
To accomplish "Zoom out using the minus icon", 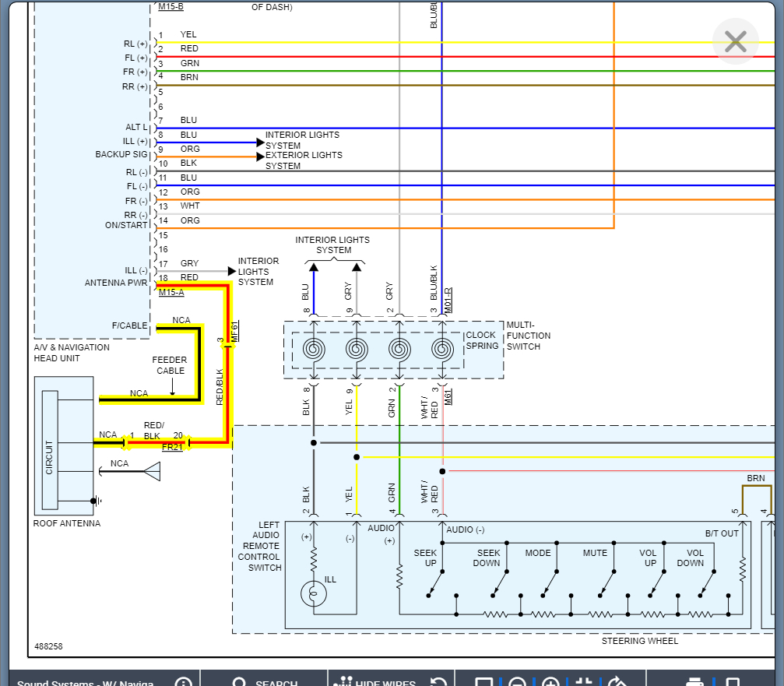I will 518,683.
